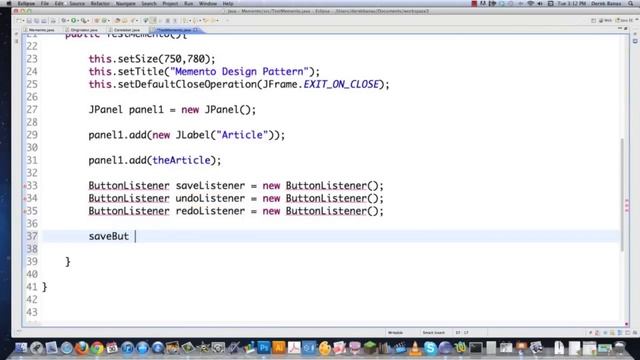Open the Window menu

(208, 4)
